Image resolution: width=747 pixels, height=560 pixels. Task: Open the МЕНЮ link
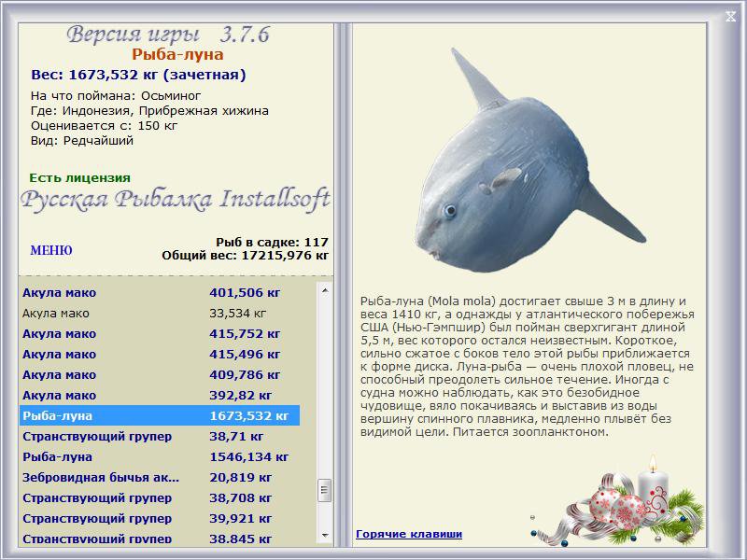click(51, 250)
